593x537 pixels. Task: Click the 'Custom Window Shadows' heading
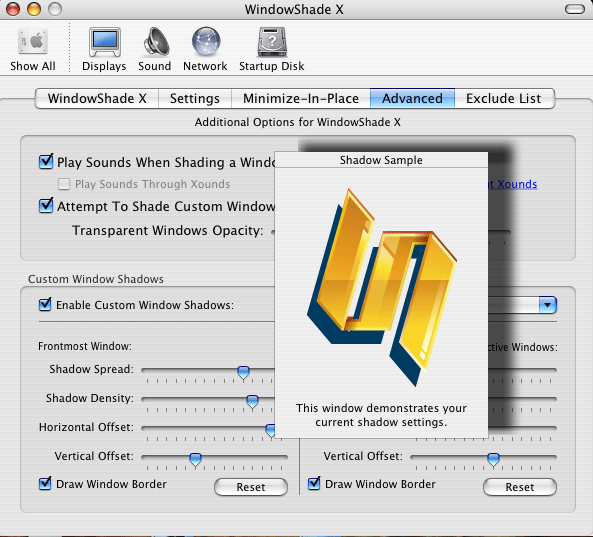point(96,279)
